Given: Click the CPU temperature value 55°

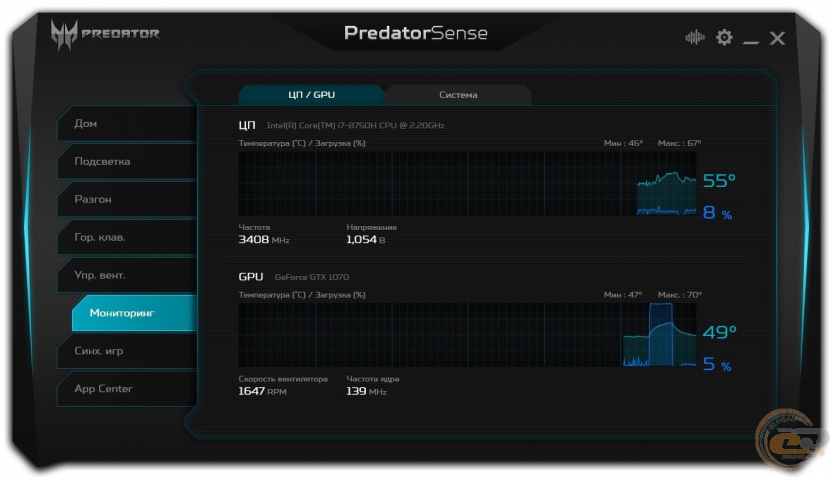Looking at the screenshot, I should tap(719, 181).
